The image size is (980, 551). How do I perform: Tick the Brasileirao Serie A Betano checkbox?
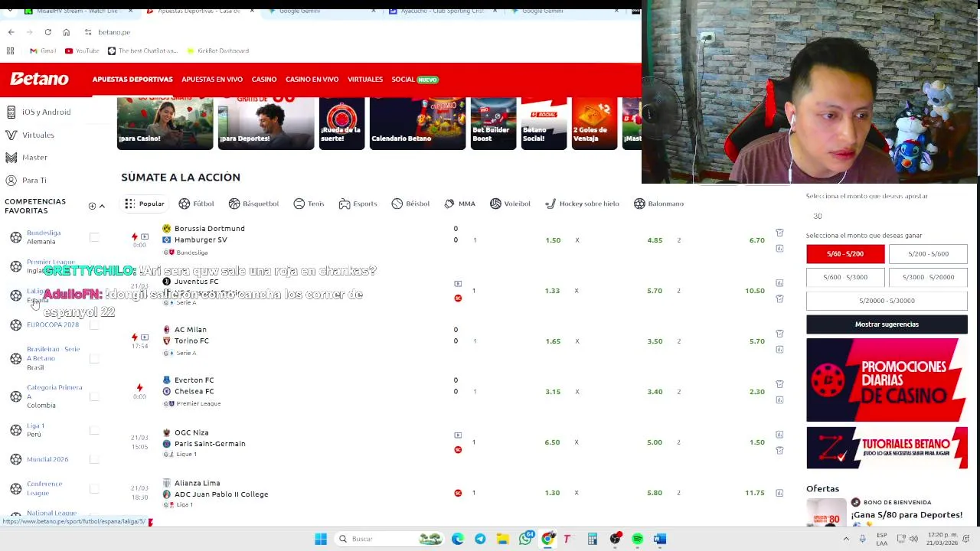coord(94,358)
